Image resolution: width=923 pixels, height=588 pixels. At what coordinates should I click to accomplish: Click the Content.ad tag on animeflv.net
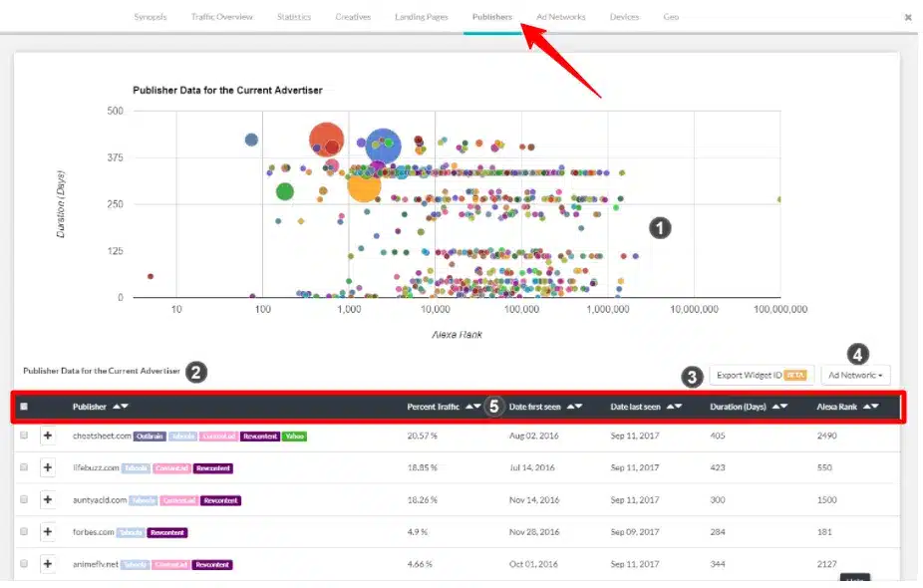point(171,564)
